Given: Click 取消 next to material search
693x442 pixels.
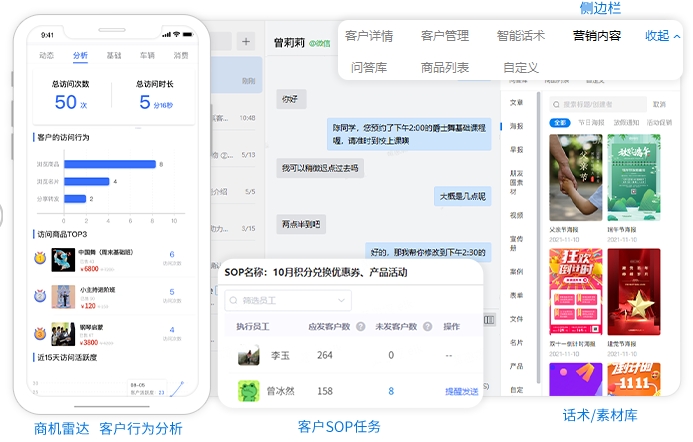Looking at the screenshot, I should [659, 103].
